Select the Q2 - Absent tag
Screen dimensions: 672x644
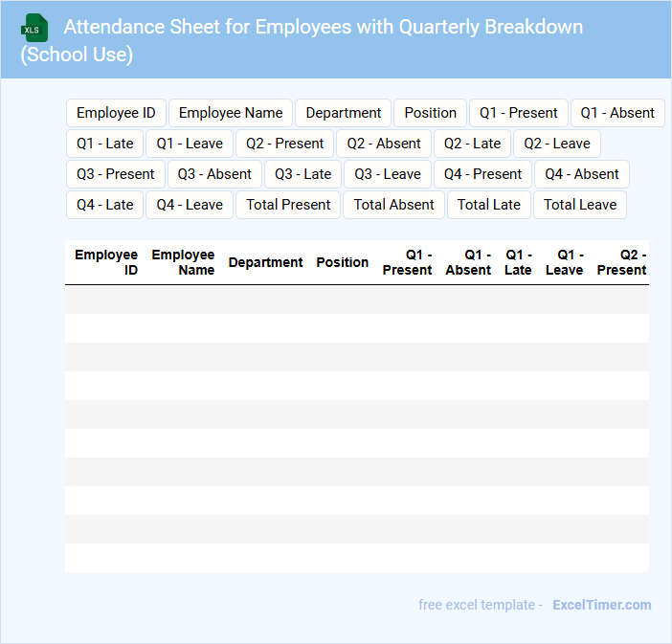point(384,144)
